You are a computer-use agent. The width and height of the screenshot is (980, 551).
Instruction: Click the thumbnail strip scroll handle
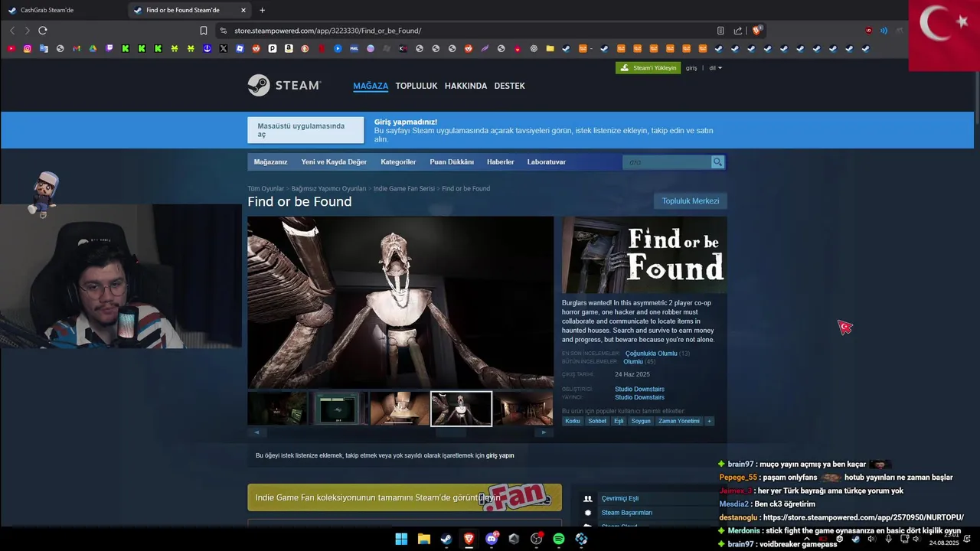(x=451, y=432)
